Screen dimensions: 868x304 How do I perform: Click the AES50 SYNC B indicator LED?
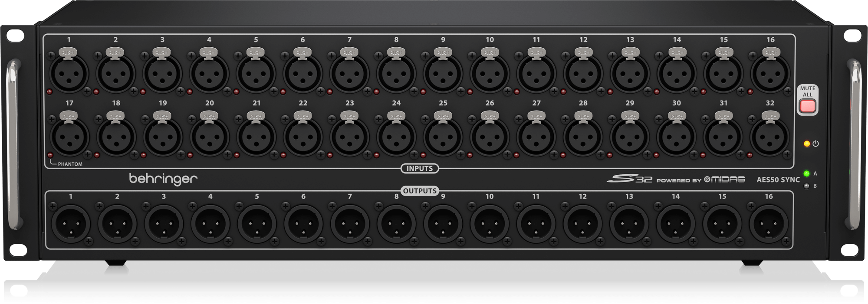[806, 186]
